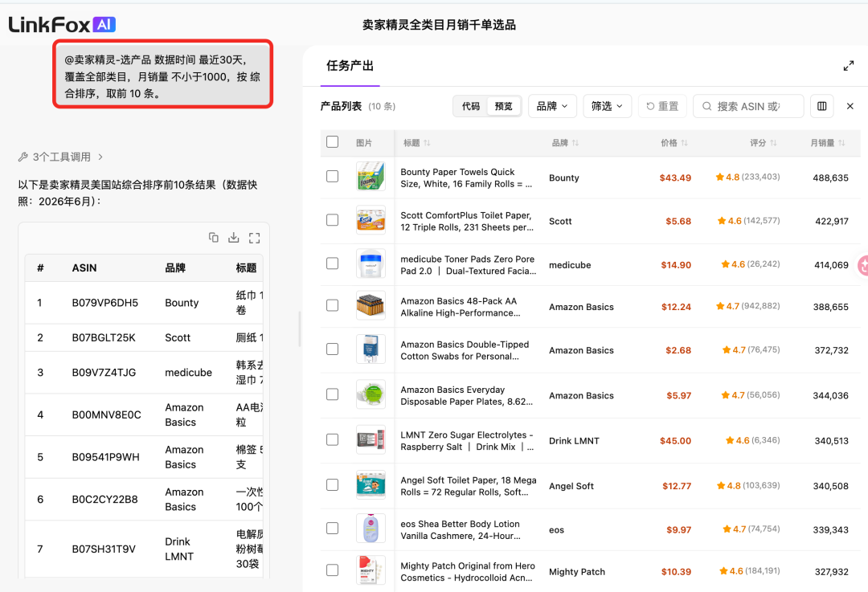This screenshot has height=592, width=868.
Task: Download the result table
Action: point(234,237)
